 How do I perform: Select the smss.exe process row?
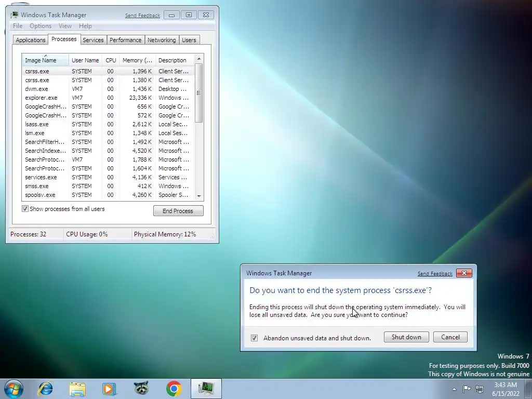click(x=108, y=186)
